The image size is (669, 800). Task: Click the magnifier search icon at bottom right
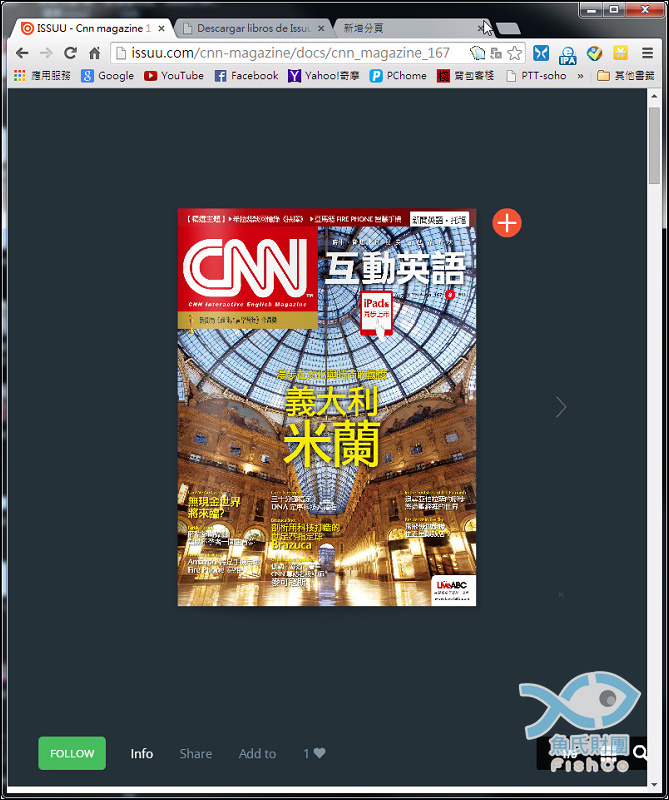[x=640, y=752]
